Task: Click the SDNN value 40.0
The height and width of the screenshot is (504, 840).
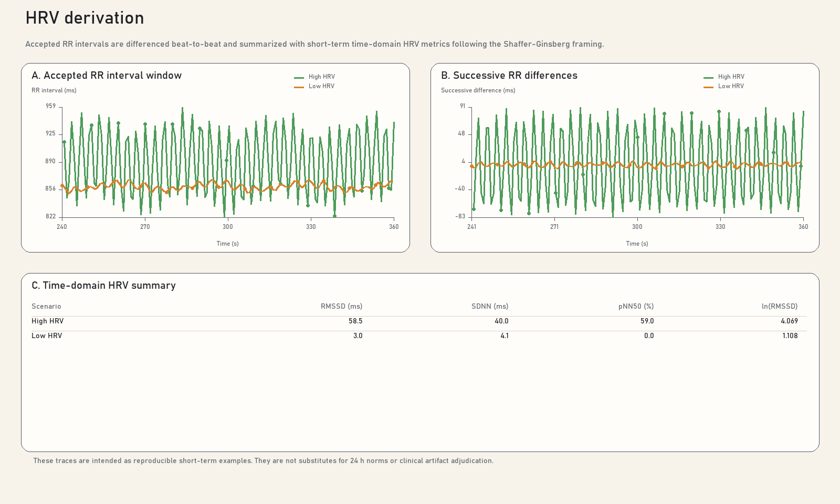Action: click(x=501, y=321)
